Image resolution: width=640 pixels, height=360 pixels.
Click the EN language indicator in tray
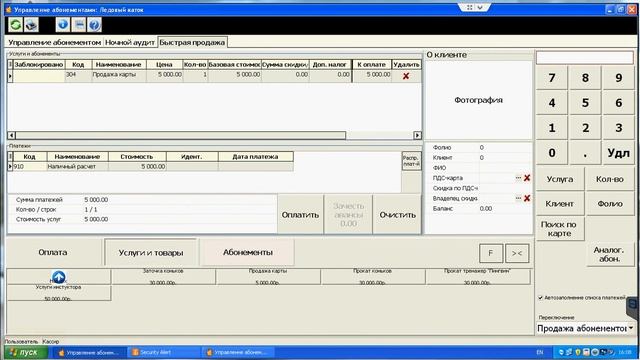click(x=540, y=352)
